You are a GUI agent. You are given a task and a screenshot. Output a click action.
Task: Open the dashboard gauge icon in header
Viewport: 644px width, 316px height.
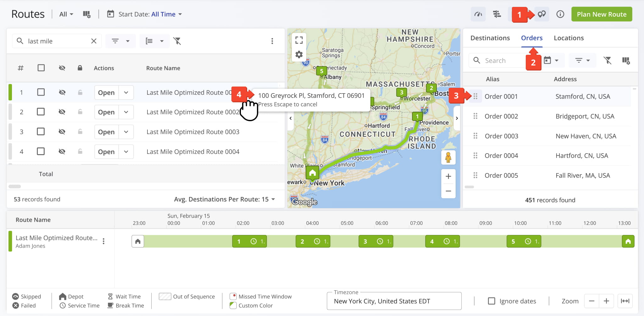478,14
